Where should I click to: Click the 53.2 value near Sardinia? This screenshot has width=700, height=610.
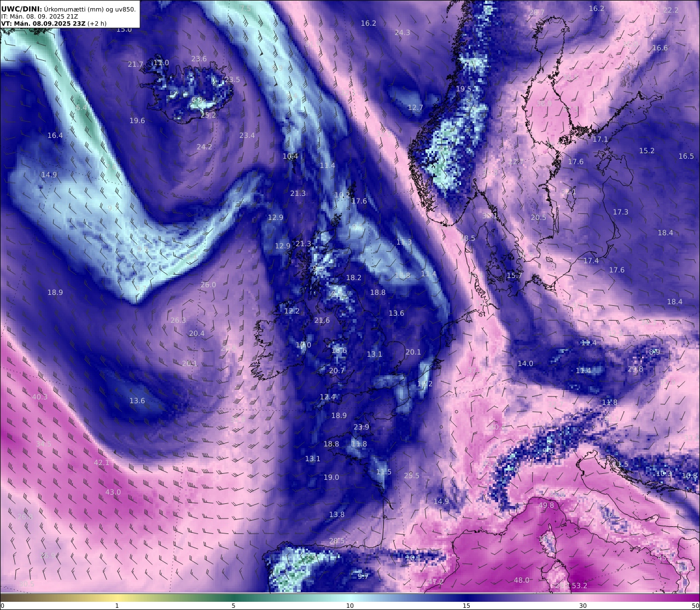tap(579, 586)
